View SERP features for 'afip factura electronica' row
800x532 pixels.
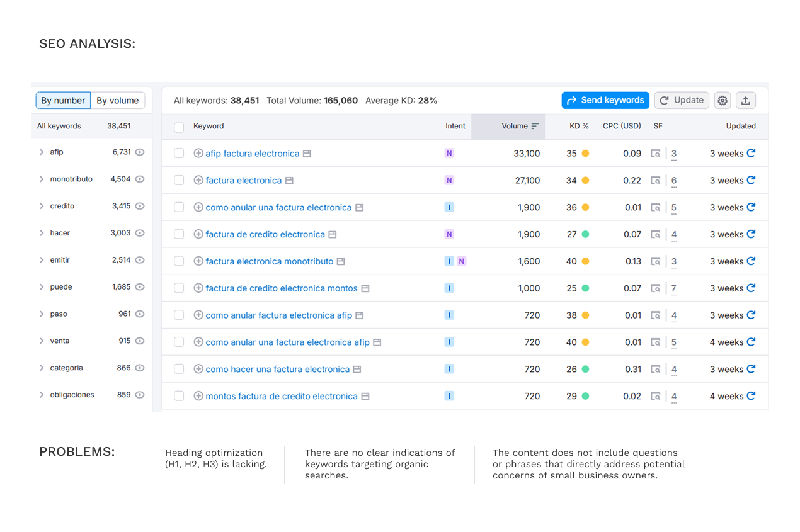656,154
